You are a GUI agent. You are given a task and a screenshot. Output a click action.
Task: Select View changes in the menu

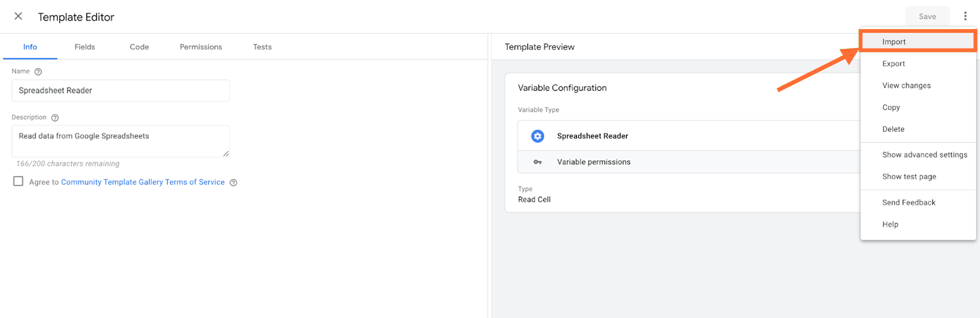click(918, 85)
